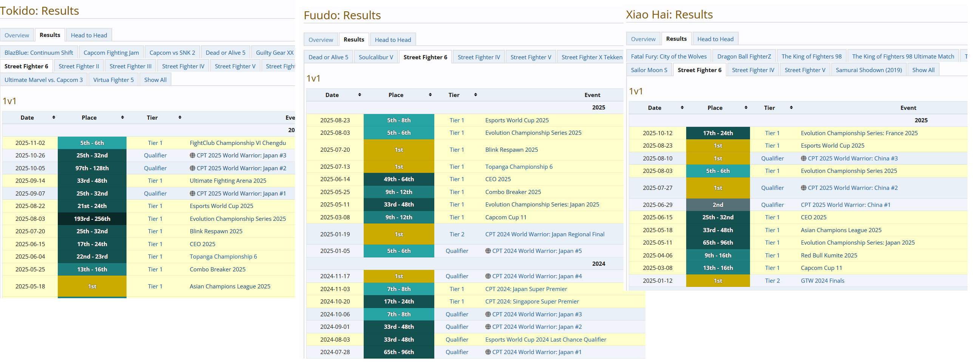Open the Blink Respawn 2025 link in Fuudo's results

511,150
